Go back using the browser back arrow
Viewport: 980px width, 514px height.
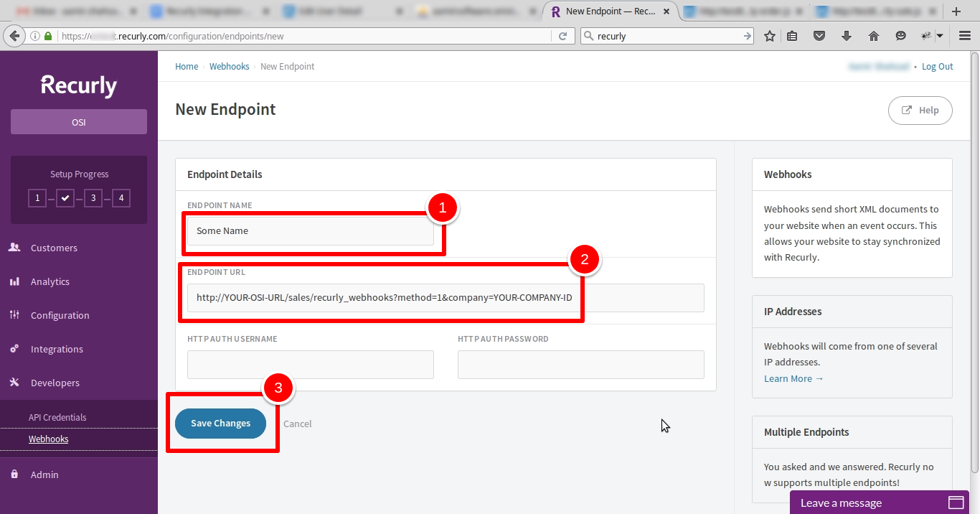(x=14, y=36)
